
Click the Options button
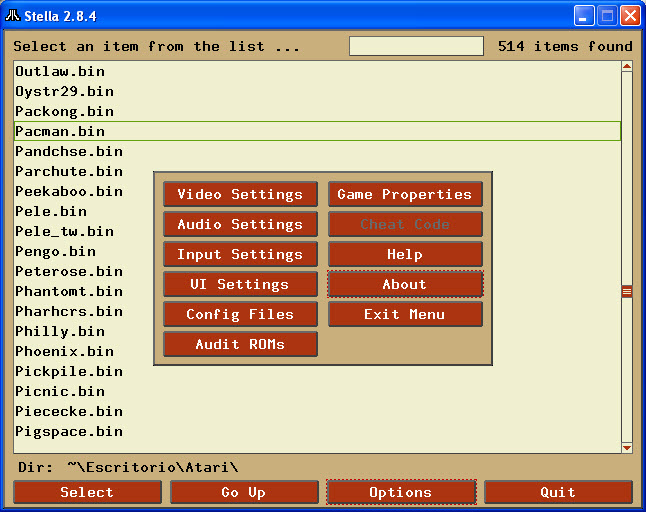400,492
